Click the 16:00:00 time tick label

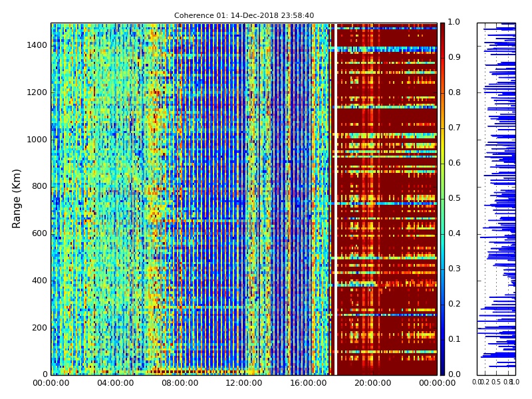tap(309, 383)
